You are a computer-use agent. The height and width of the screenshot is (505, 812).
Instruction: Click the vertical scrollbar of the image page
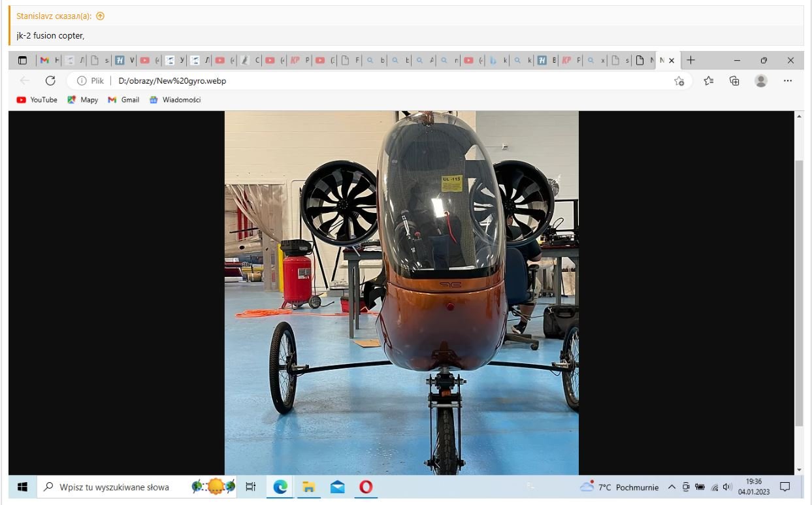[798, 294]
